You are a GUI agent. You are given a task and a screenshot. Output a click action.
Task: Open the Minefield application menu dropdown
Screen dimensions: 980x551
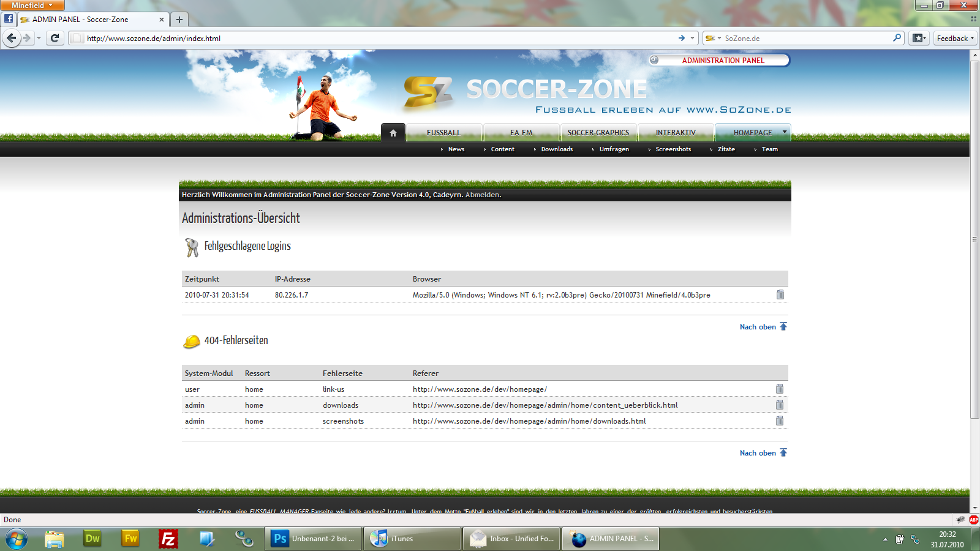(32, 6)
